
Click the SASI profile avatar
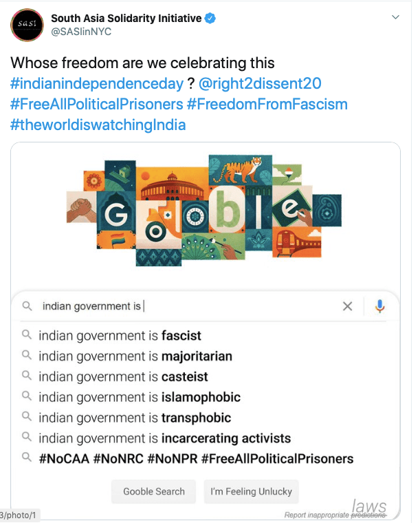point(26,25)
